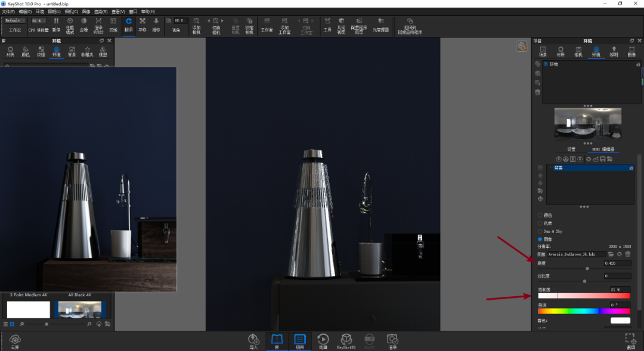
Task: Select the 图像 background radio button
Action: pos(540,240)
